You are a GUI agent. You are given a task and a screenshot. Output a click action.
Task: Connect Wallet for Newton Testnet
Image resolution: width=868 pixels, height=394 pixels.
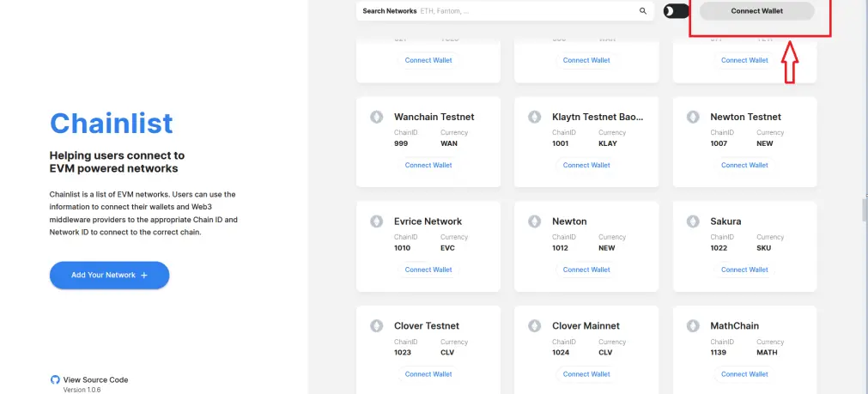coord(744,165)
